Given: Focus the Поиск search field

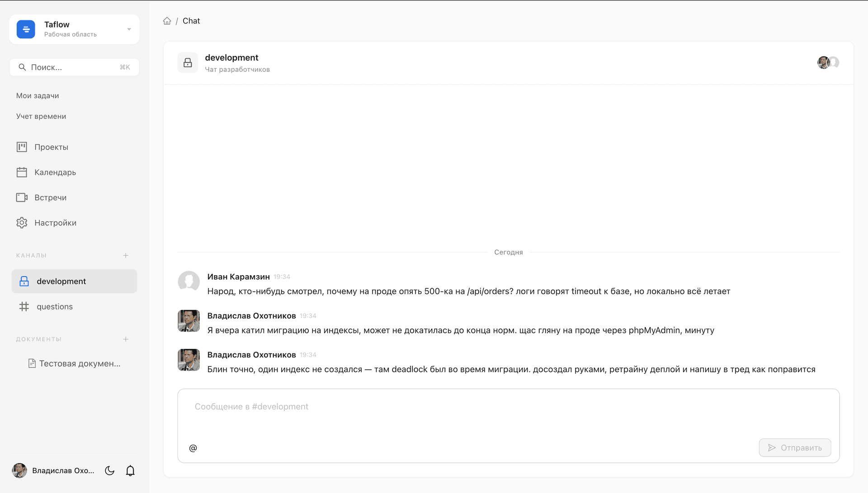Looking at the screenshot, I should click(74, 67).
